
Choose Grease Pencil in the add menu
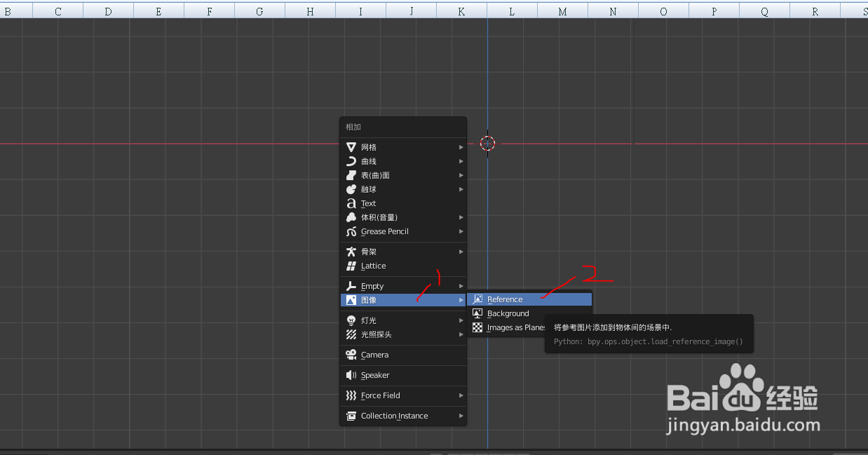coord(403,231)
